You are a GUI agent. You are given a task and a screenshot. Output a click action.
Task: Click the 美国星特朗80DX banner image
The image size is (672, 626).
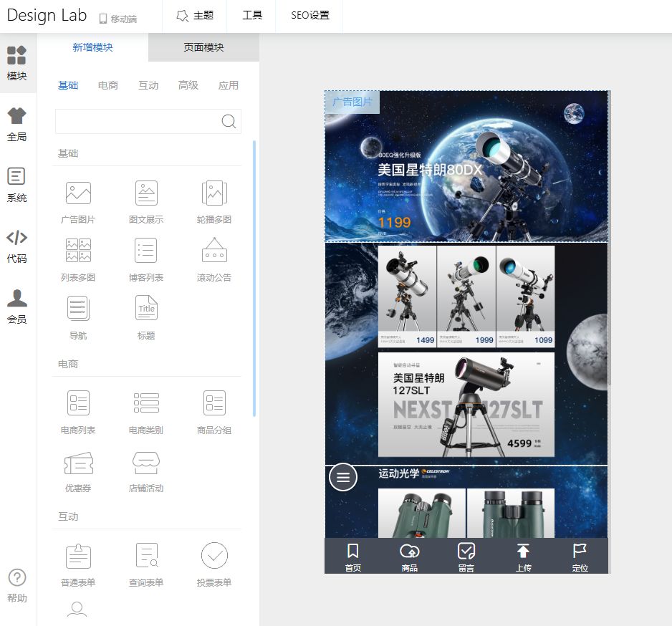point(466,166)
